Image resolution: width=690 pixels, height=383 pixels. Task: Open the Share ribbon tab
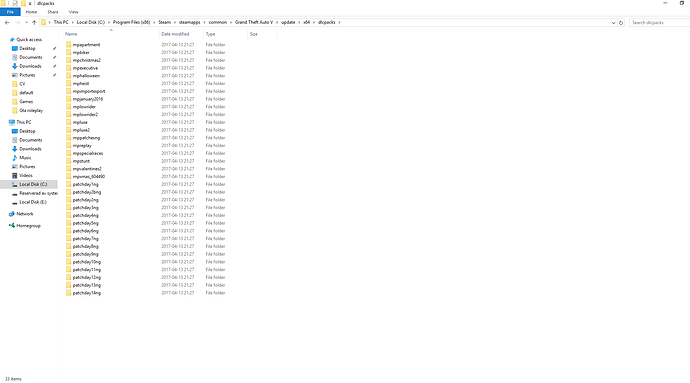coord(53,12)
